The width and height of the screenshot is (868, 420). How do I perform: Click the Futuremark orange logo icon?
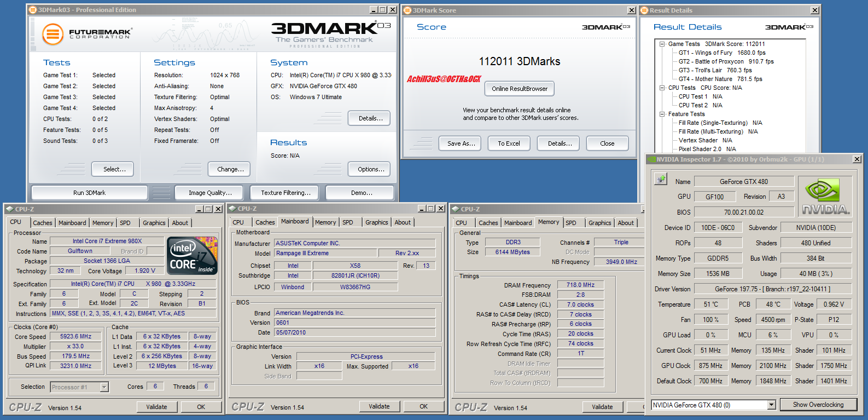[x=53, y=34]
